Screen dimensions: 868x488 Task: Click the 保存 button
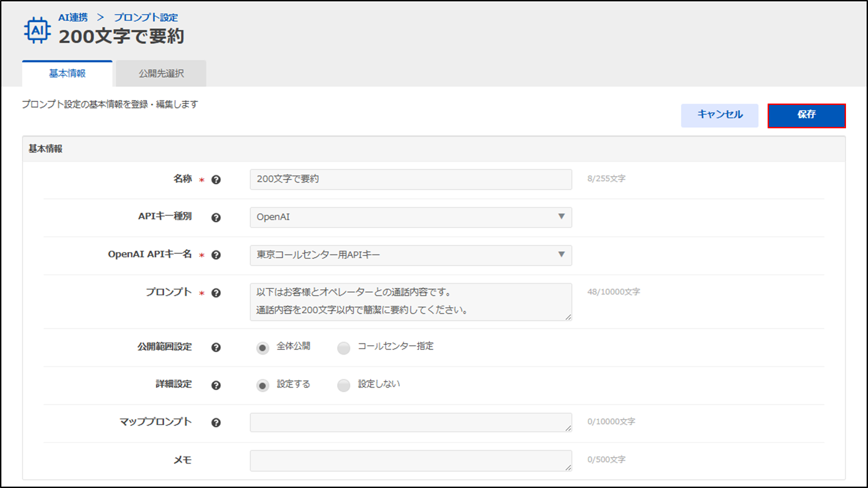[806, 115]
